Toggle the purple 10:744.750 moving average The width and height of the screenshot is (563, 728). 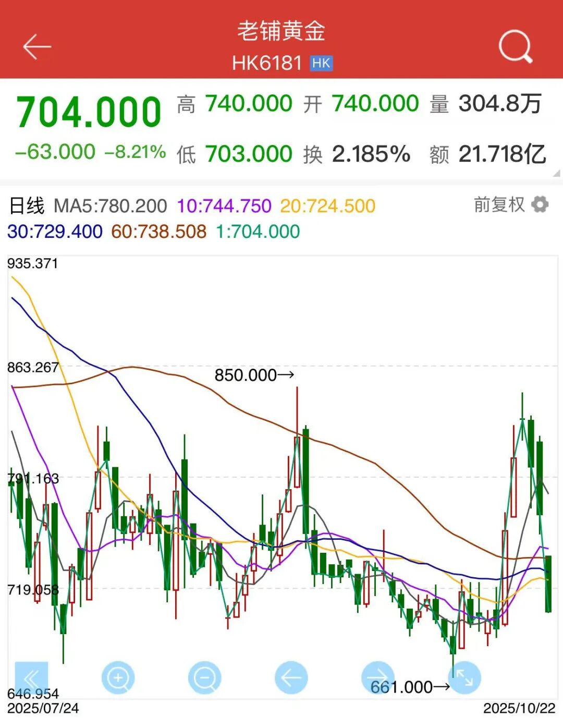click(224, 206)
